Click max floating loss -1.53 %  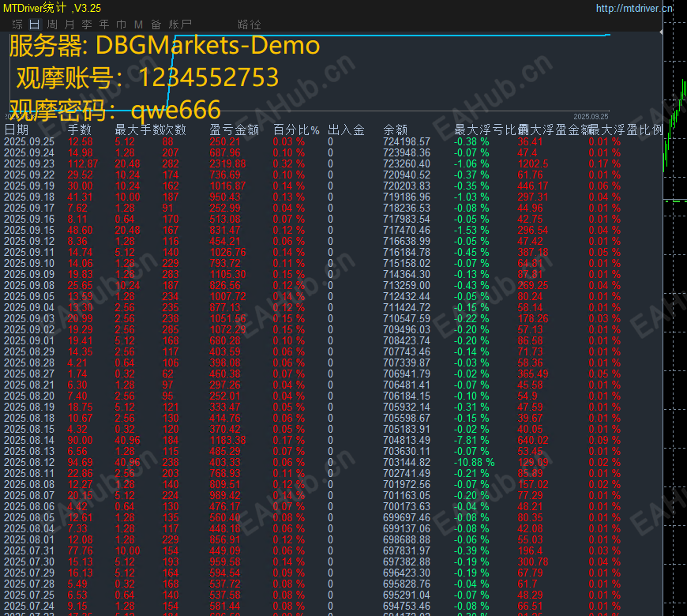pyautogui.click(x=471, y=231)
